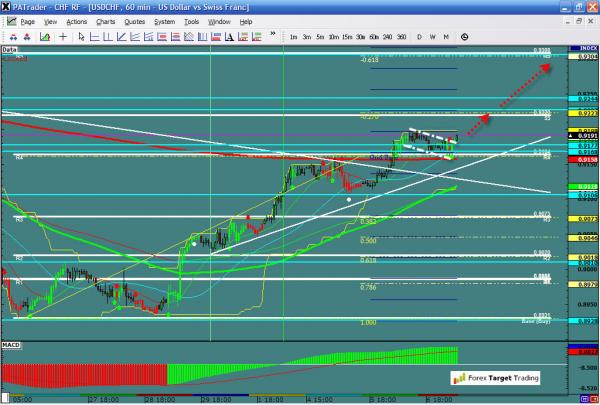Viewport: 600px width, 405px height.
Task: Click the 05:00 time axis label
Action: click(x=22, y=400)
